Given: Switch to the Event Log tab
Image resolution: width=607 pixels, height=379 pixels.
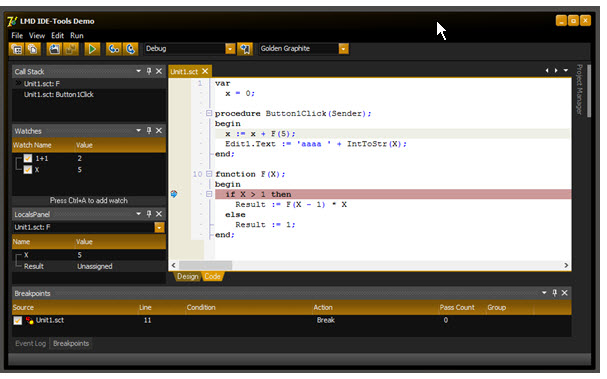Looking at the screenshot, I should [30, 343].
